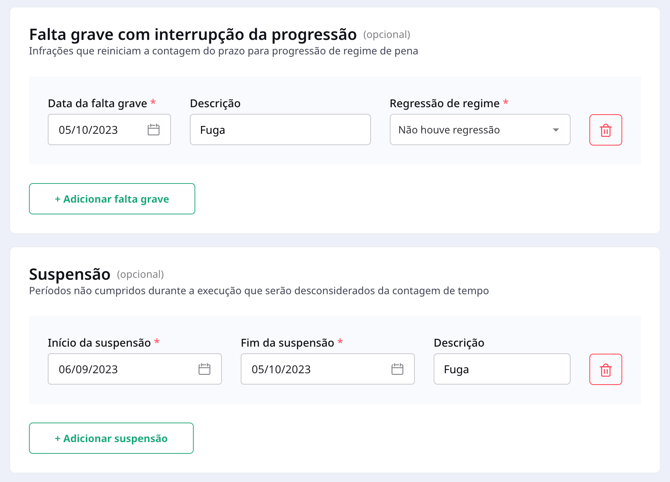670x482 pixels.
Task: Click the date text 05/10/2023 in Data da falta grave
Action: [88, 130]
